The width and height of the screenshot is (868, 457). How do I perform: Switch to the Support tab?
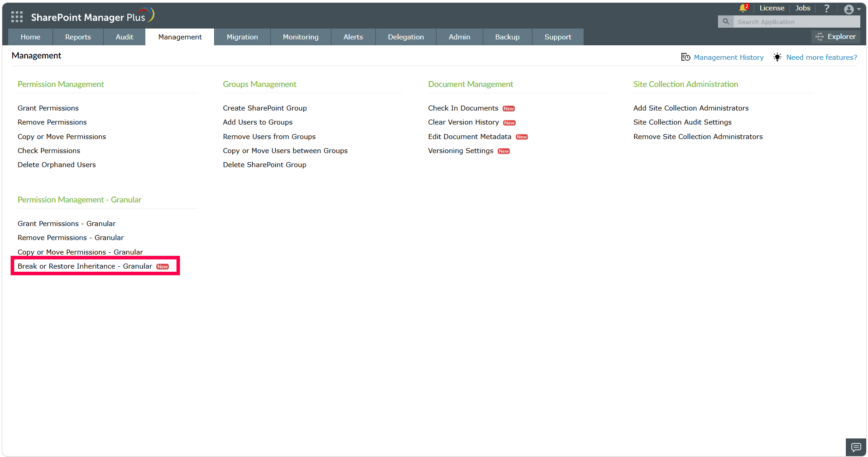558,37
